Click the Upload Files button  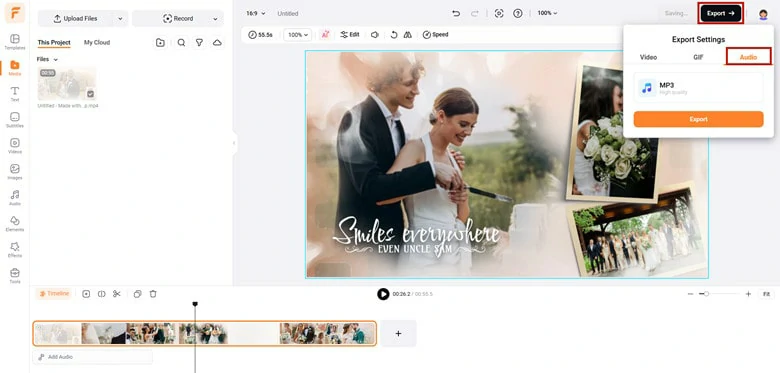point(76,19)
